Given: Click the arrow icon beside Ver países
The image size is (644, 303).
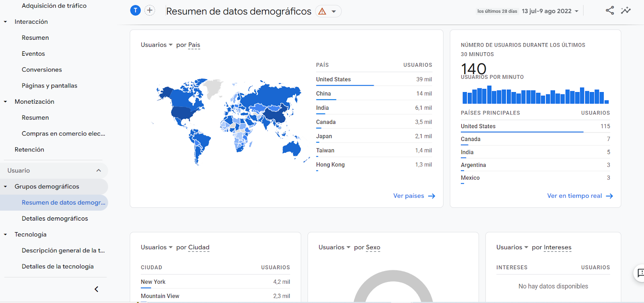Looking at the screenshot, I should (x=431, y=196).
